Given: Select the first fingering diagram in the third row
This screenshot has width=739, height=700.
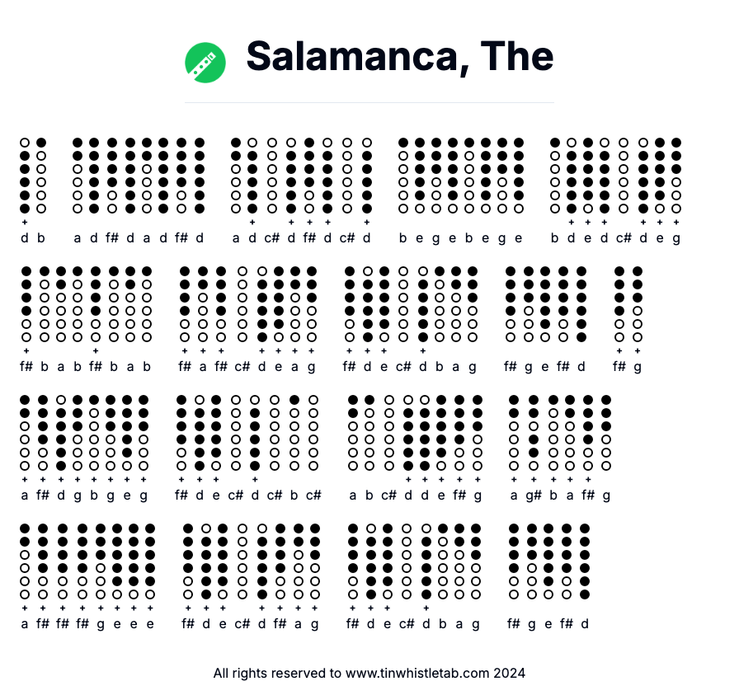Looking at the screenshot, I should point(25,433).
